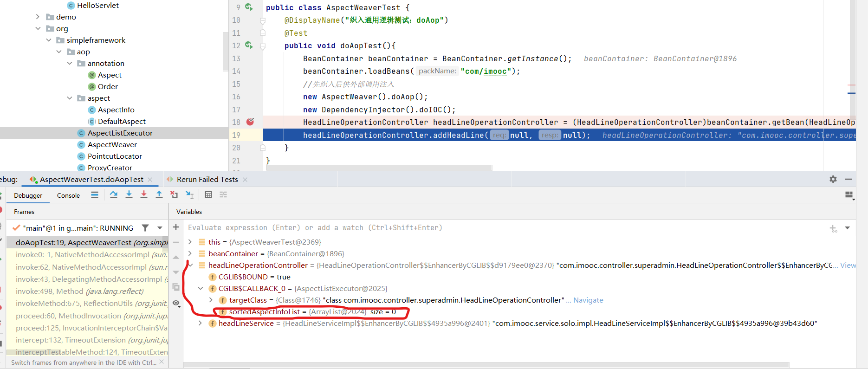Click the Step Into debug icon
868x369 pixels.
(x=129, y=195)
